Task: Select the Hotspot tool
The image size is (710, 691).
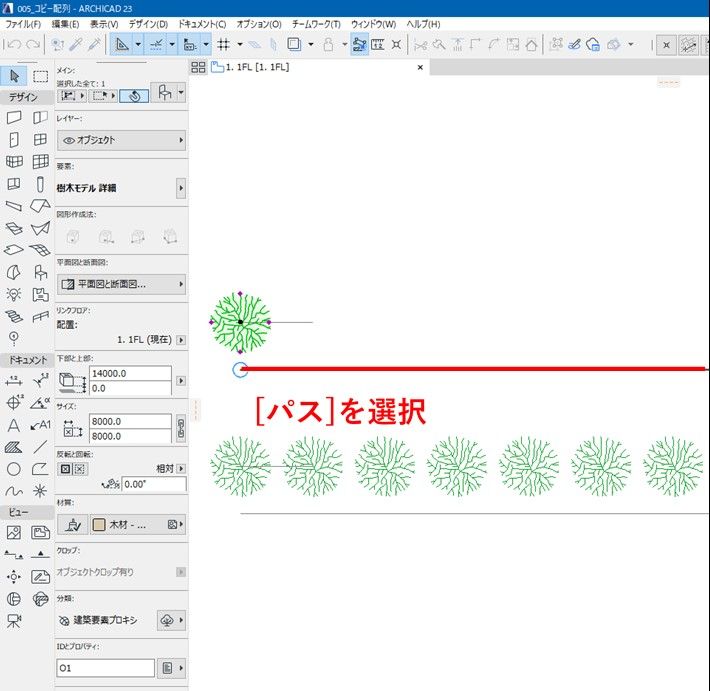Action: click(x=40, y=491)
